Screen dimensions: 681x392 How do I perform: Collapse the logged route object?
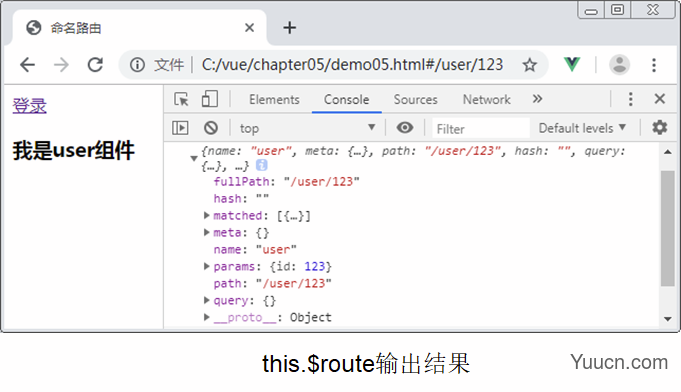(194, 158)
